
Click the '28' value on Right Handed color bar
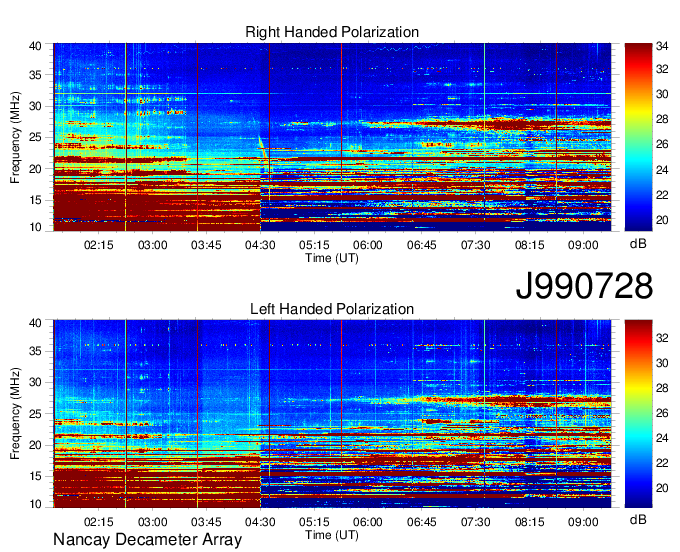point(662,119)
